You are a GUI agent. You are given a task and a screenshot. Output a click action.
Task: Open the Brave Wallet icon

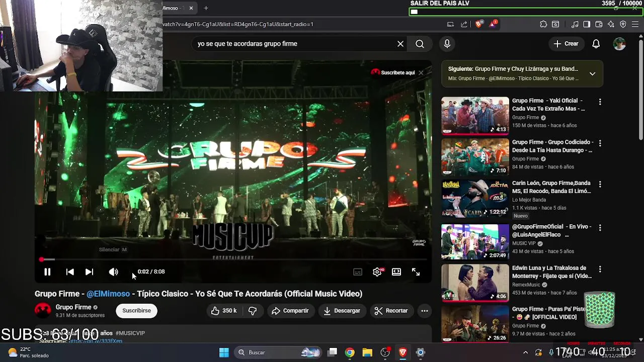pos(599,24)
